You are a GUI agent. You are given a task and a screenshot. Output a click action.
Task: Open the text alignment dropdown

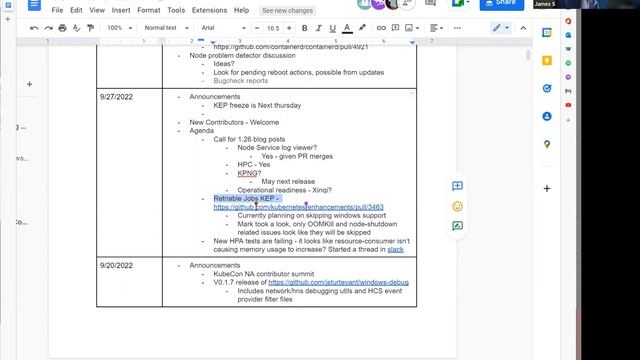point(436,28)
